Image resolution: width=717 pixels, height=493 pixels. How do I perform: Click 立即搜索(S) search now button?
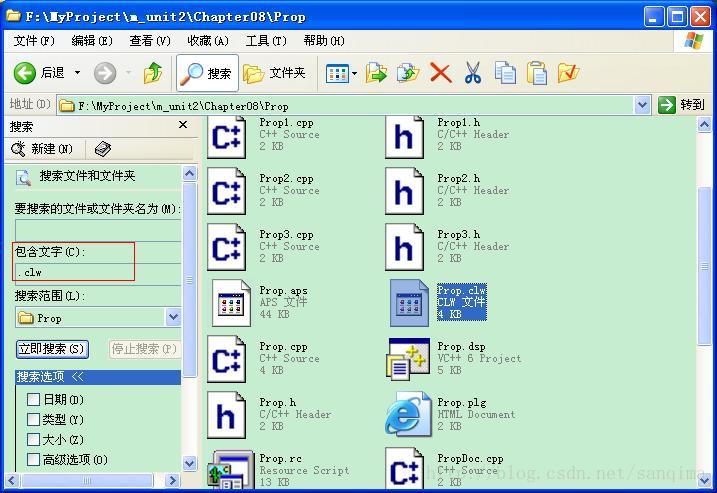point(52,349)
